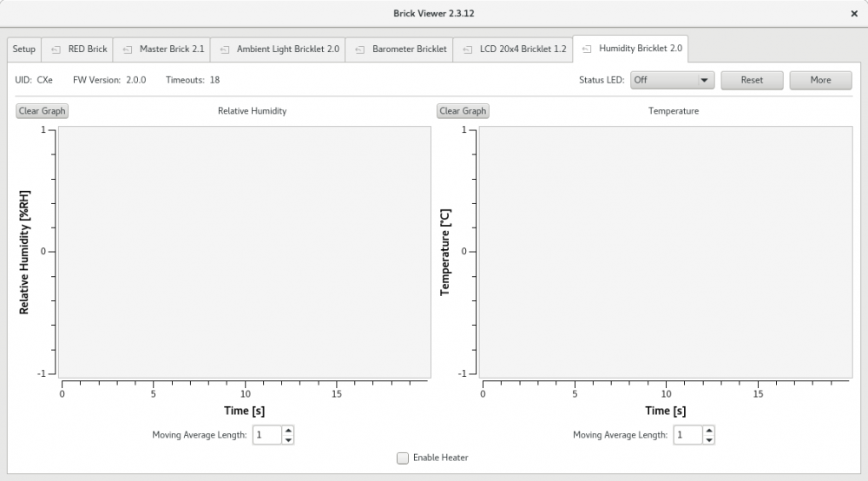Increase humidity Moving Average Length
The image size is (868, 481).
click(x=288, y=430)
